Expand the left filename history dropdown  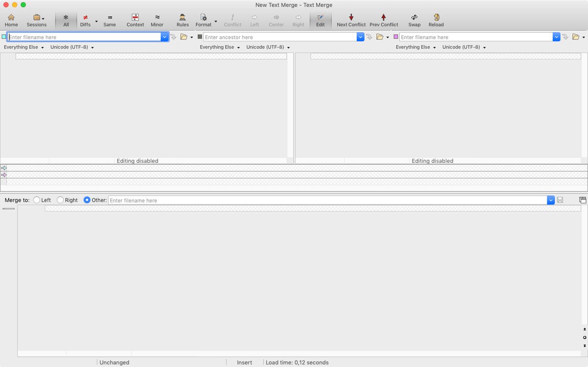coord(165,37)
